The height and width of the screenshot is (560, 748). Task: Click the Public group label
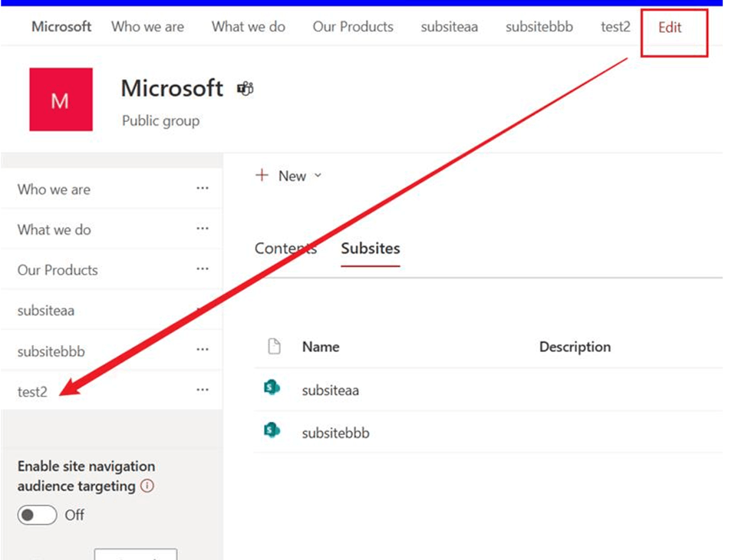[x=161, y=120]
